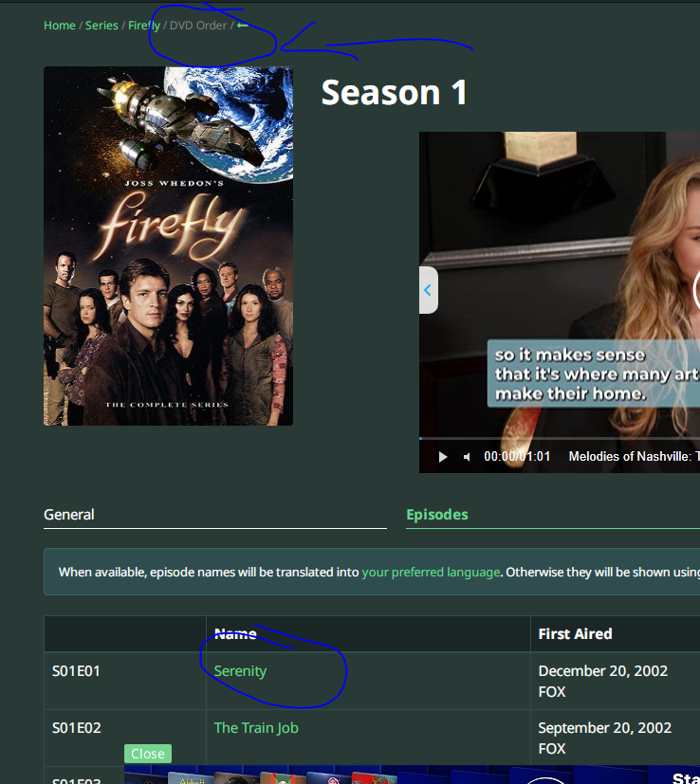Click DVD Order breadcrumb item
Image resolution: width=700 pixels, height=784 pixels.
coord(198,26)
